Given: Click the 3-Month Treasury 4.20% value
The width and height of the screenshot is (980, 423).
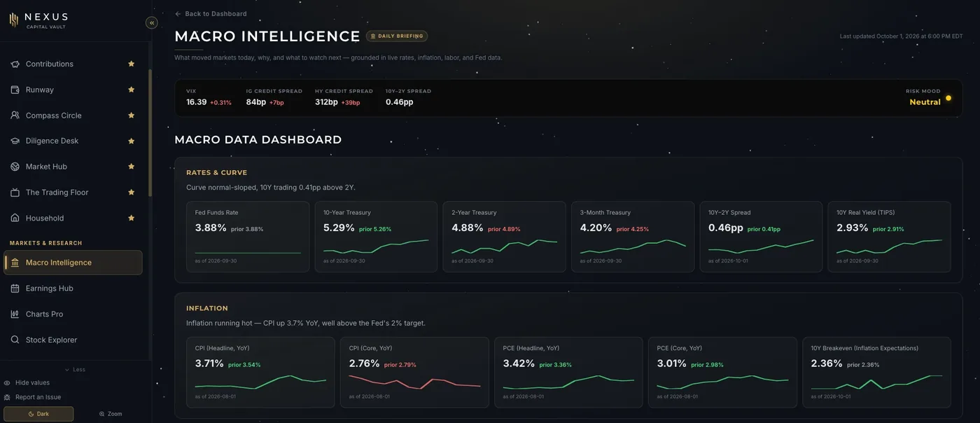Looking at the screenshot, I should point(596,228).
